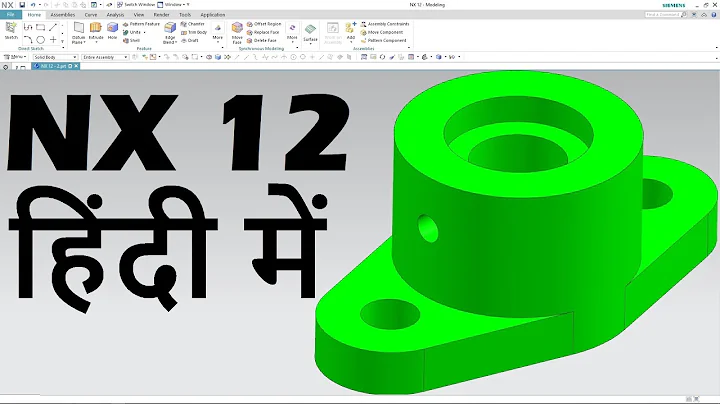The image size is (720, 404).
Task: Expand the Unite command dropdown arrow
Action: pyautogui.click(x=144, y=32)
